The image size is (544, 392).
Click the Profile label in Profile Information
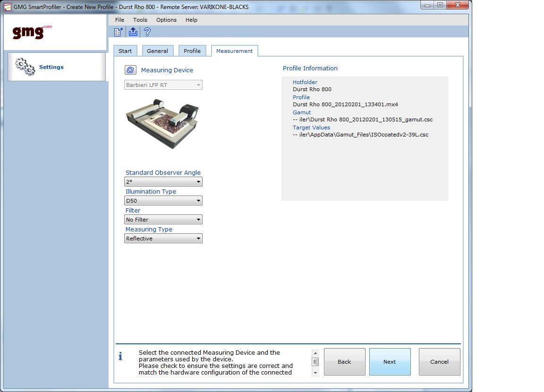coord(301,97)
